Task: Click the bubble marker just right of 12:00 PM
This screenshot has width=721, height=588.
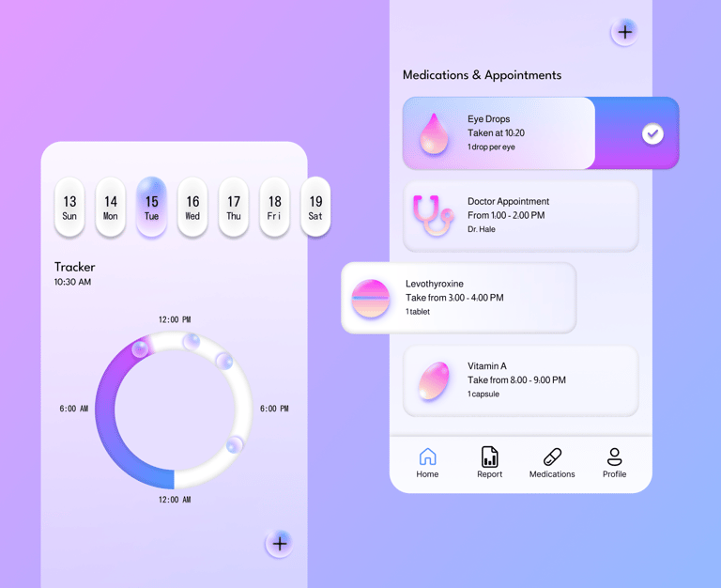Action: (192, 342)
